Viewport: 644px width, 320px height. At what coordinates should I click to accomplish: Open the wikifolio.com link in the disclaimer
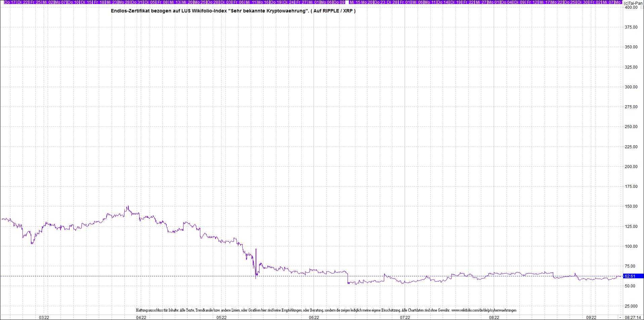(484, 310)
